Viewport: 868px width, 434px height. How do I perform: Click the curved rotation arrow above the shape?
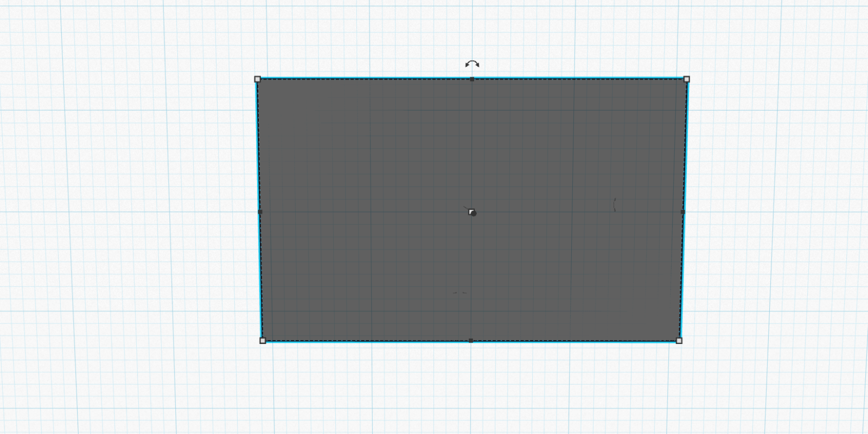click(x=472, y=64)
